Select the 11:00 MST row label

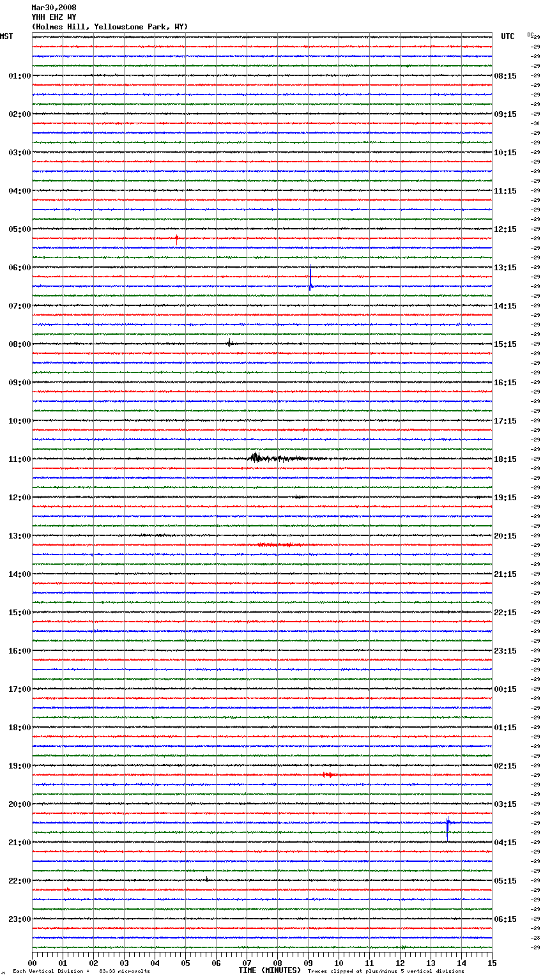coord(20,459)
